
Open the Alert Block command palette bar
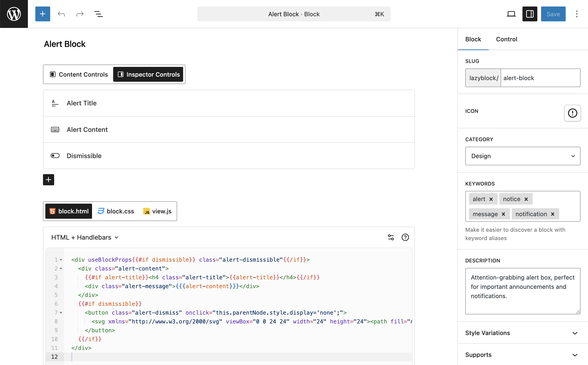coord(294,14)
